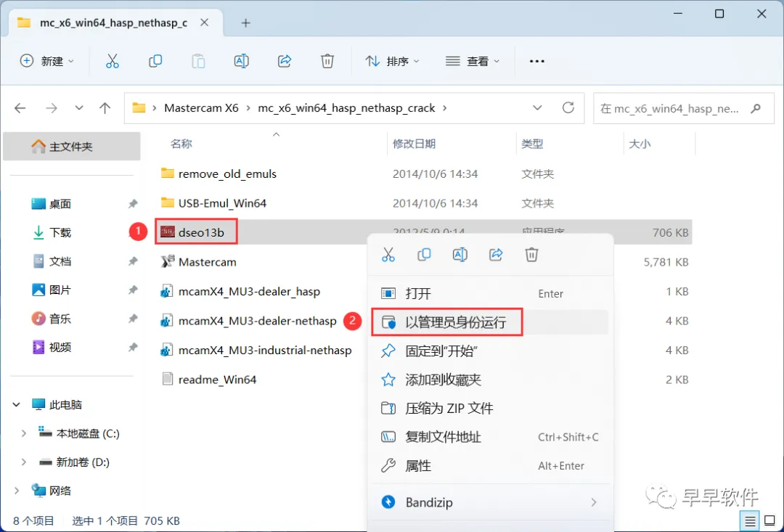This screenshot has height=532, width=784.
Task: Click the Copy icon in the context menu
Action: click(424, 255)
